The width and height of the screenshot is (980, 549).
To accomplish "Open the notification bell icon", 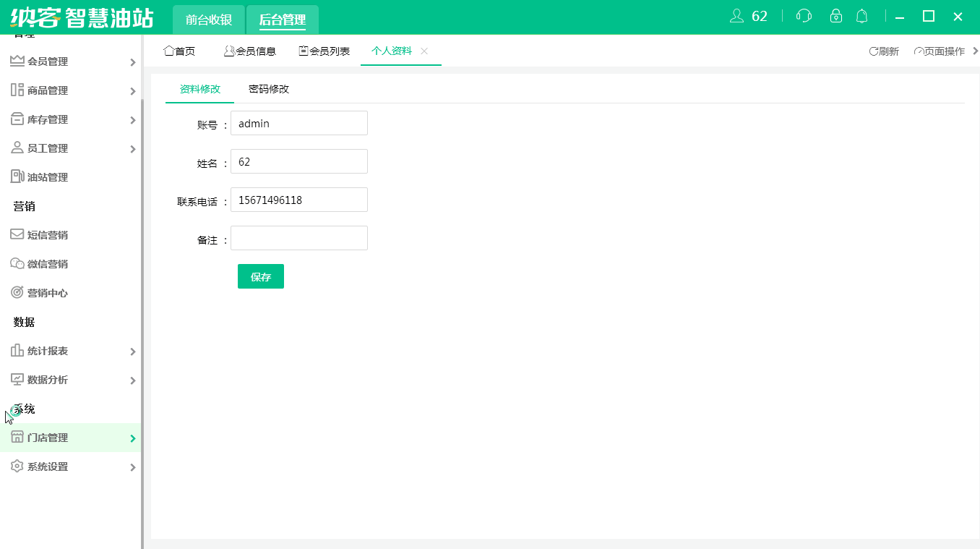I will (861, 15).
